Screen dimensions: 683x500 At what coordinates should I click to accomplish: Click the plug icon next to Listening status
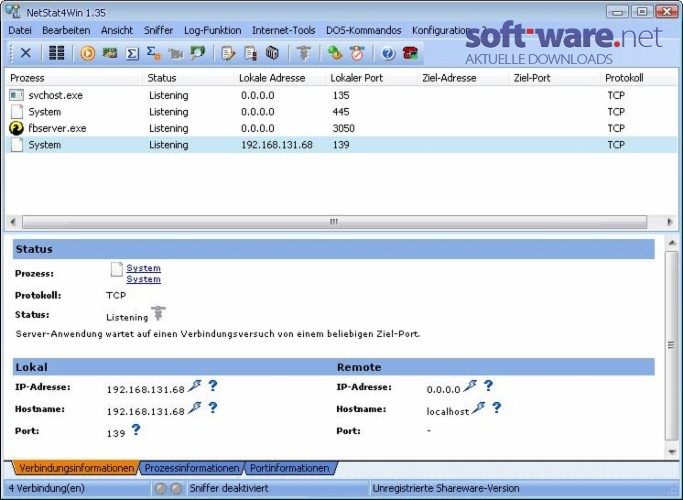click(158, 313)
